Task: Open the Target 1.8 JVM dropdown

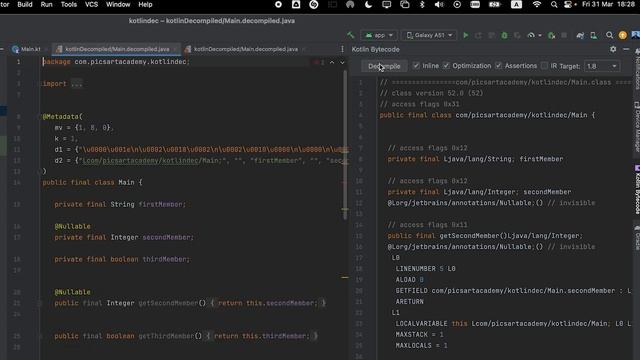Action: [x=602, y=66]
